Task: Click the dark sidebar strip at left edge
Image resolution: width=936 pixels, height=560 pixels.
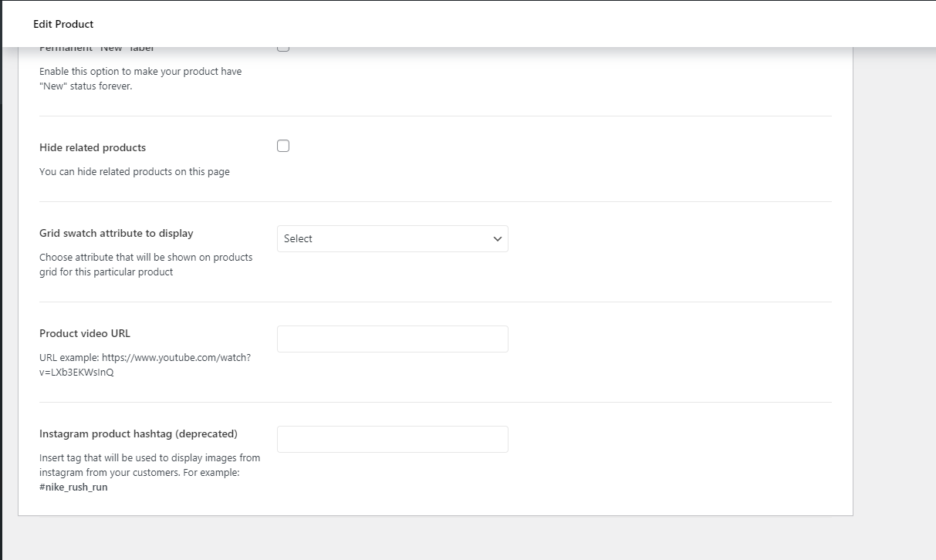Action: 2,309
